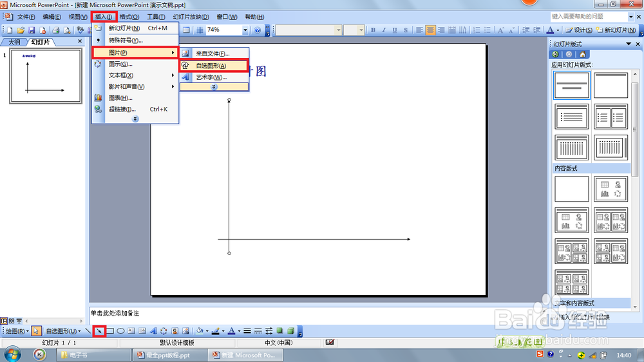Expand the Insert menu's hidden items chevron
This screenshot has height=362, width=644.
coord(135,119)
